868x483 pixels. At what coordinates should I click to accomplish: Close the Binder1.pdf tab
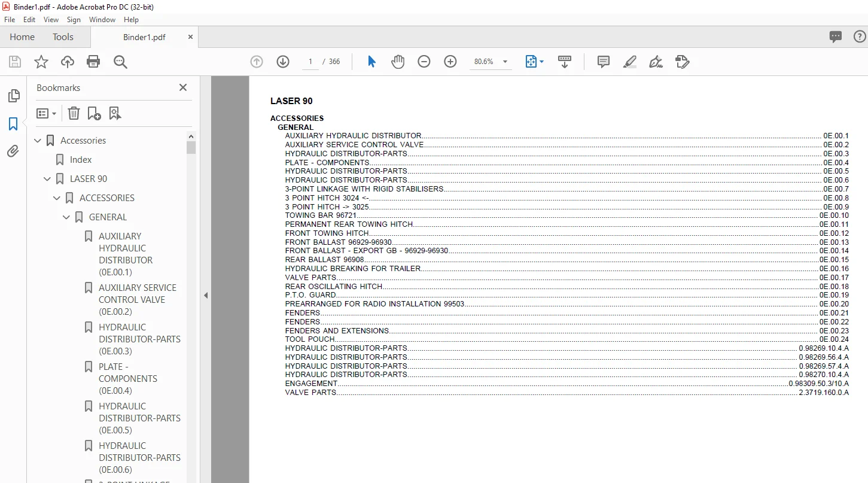pos(190,37)
